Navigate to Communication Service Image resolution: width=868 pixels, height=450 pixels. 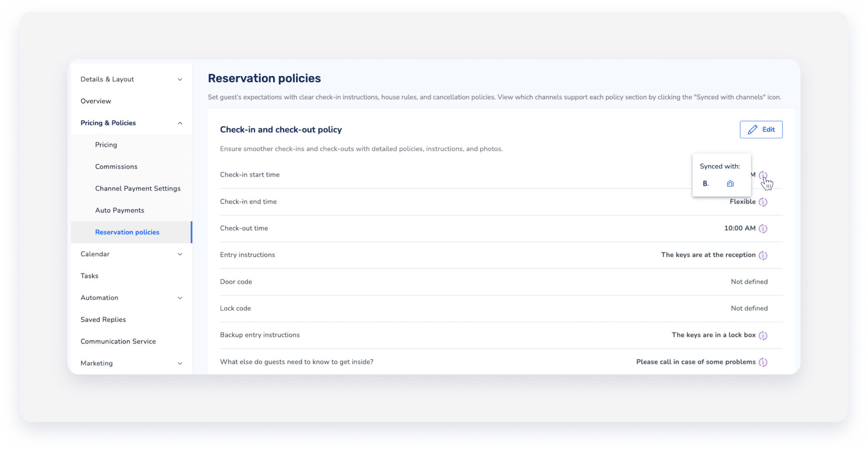click(118, 342)
